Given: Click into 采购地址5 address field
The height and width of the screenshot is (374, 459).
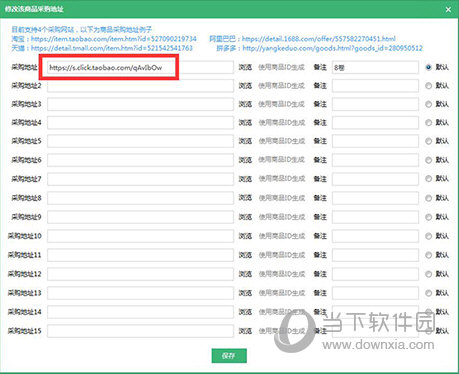Looking at the screenshot, I should point(140,141).
